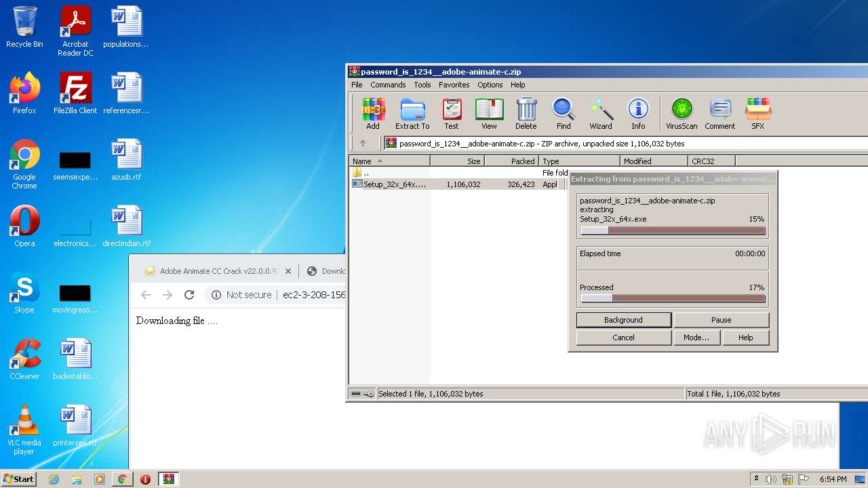Open the Commands menu
Screen dimensions: 868x488
tap(388, 85)
